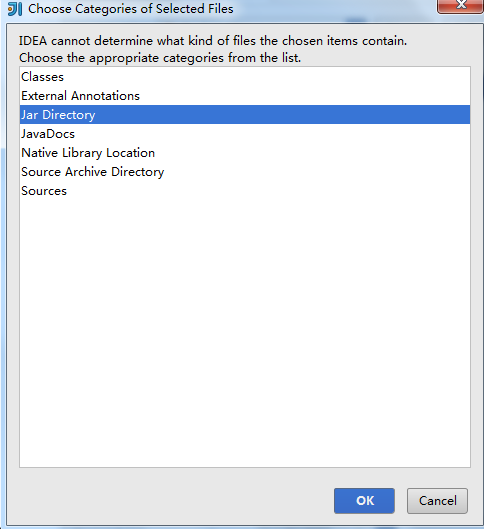Select the highlighted Jar Directory item
This screenshot has width=484, height=529.
[x=245, y=115]
